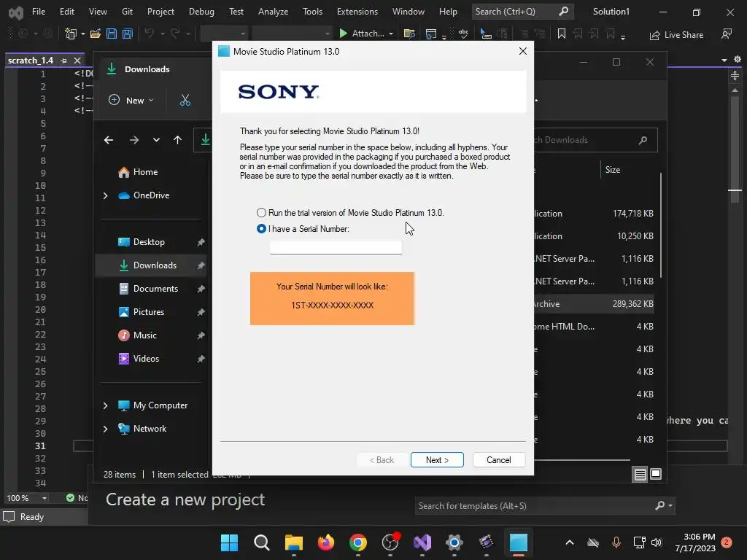Open Visual Studio from the taskbar
This screenshot has width=747, height=560.
click(x=422, y=542)
